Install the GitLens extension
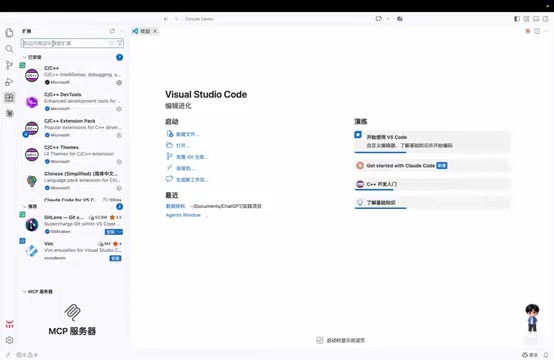The height and width of the screenshot is (360, 554). (x=111, y=232)
